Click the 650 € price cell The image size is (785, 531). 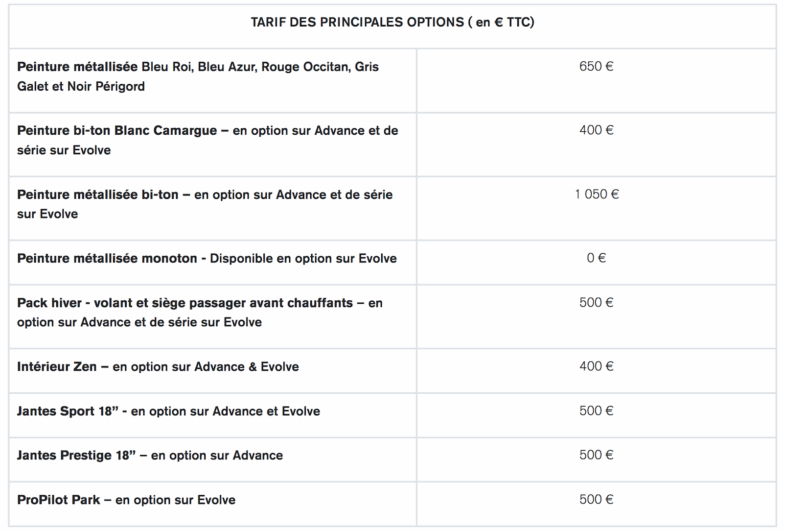pyautogui.click(x=596, y=66)
